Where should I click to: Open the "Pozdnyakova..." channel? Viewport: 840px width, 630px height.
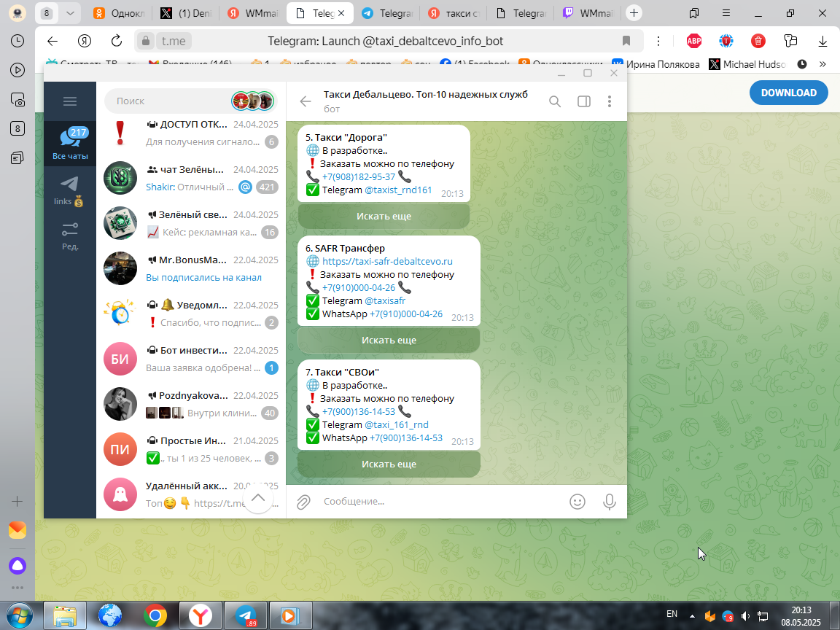(x=191, y=403)
